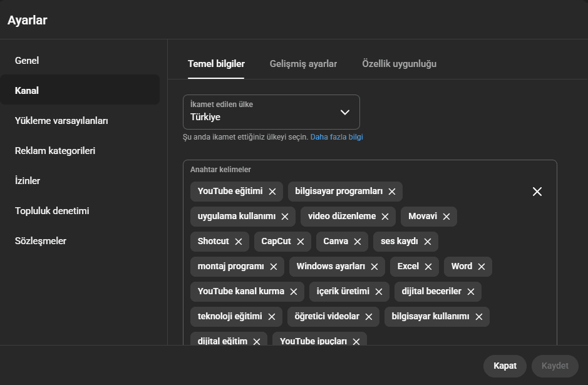Delete the 'Movavi' keyword chip

pyautogui.click(x=446, y=217)
